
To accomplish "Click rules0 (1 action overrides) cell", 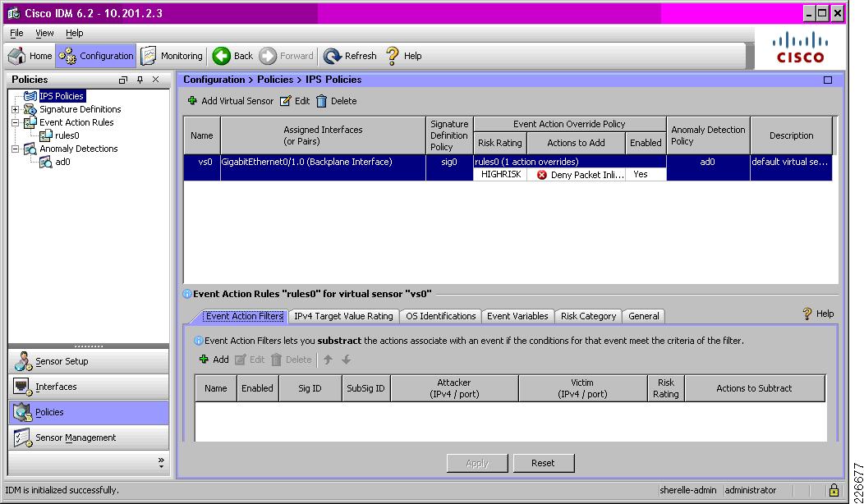I will (570, 162).
